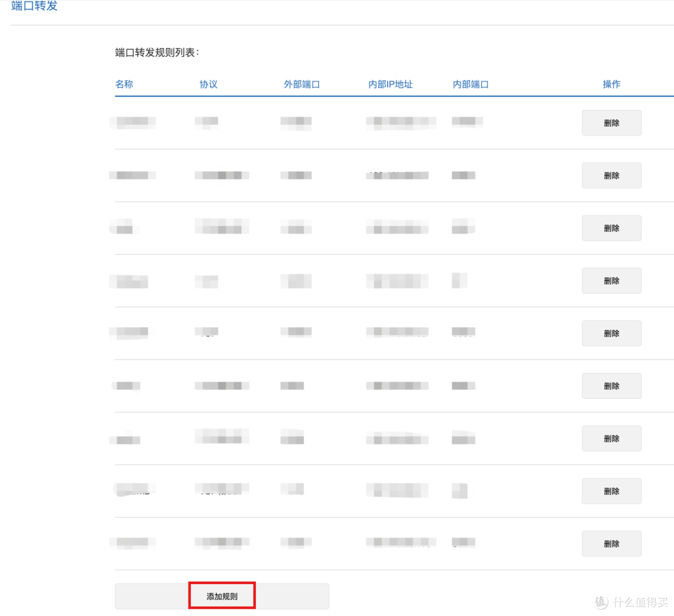Select first row's blurred internal IP cell
The image size is (674, 616).
coord(401,122)
